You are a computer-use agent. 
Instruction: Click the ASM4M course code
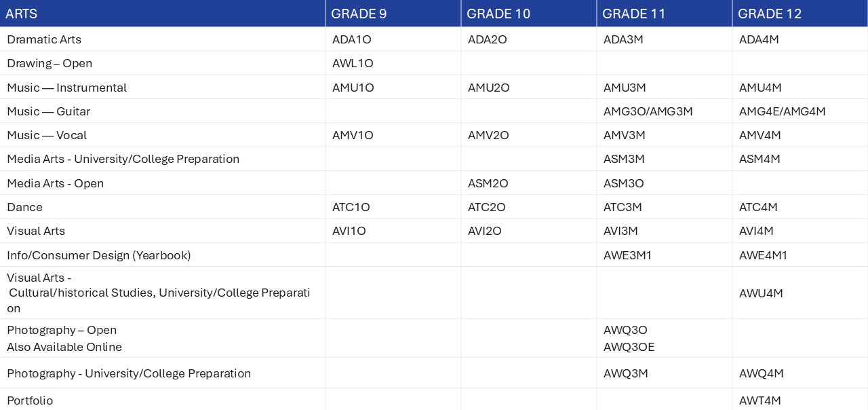pos(759,159)
